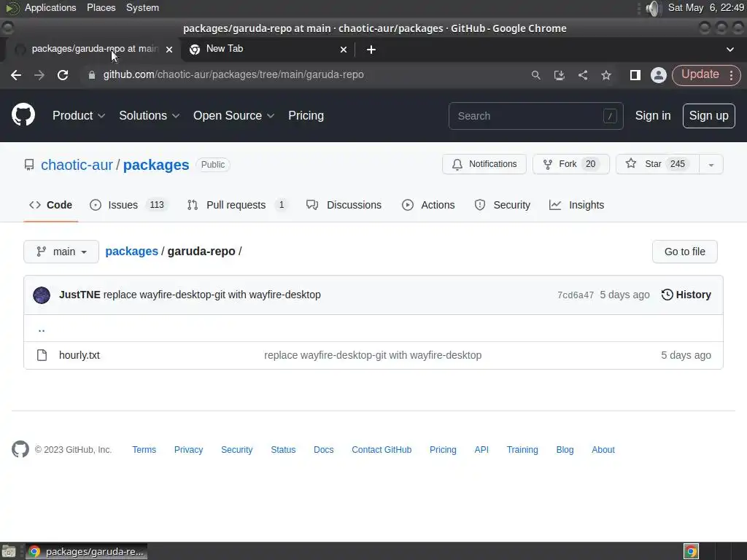Open packages repository title link

click(x=156, y=165)
